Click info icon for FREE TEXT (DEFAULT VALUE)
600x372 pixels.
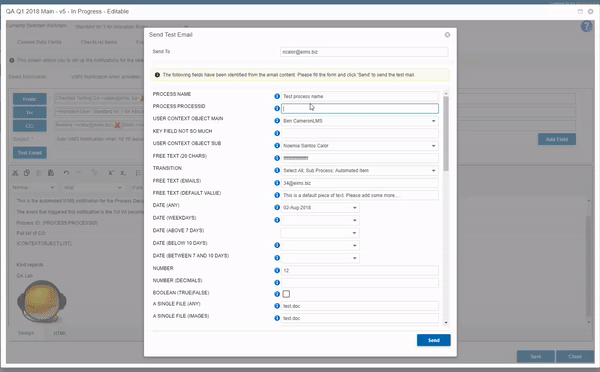click(x=277, y=195)
